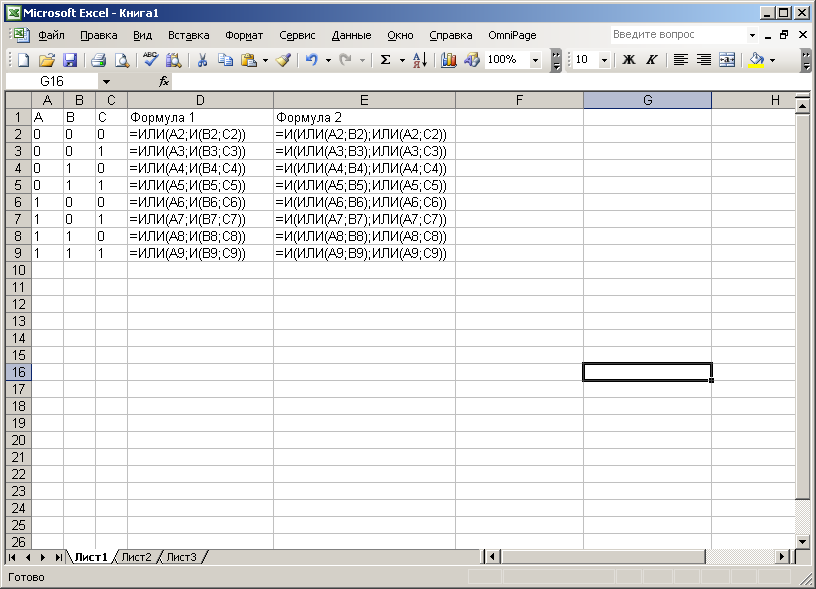816x589 pixels.
Task: Open the Справка menu
Action: pos(451,35)
